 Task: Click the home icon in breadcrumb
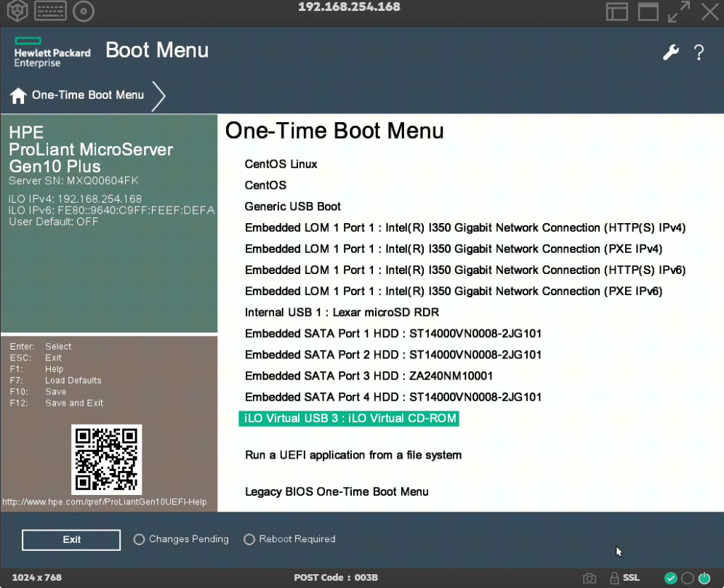18,95
